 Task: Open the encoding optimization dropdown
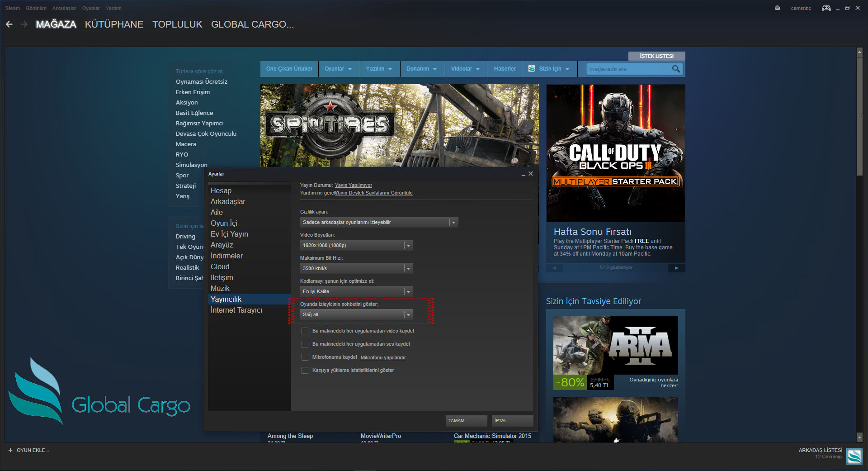point(356,291)
